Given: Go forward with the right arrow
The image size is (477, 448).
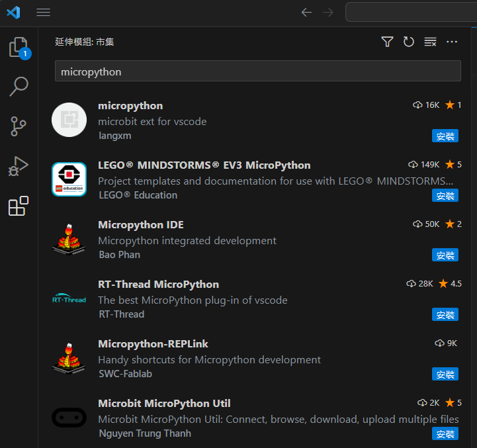Looking at the screenshot, I should [328, 13].
